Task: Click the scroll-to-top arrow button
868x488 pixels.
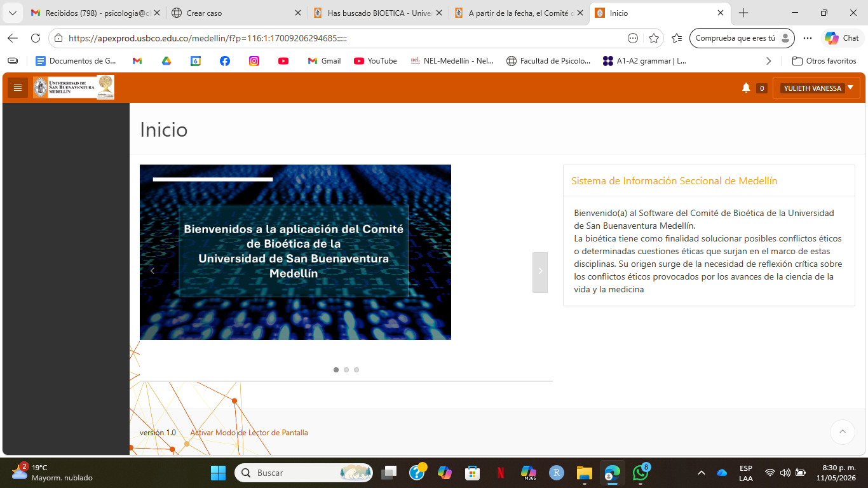Action: (x=843, y=432)
